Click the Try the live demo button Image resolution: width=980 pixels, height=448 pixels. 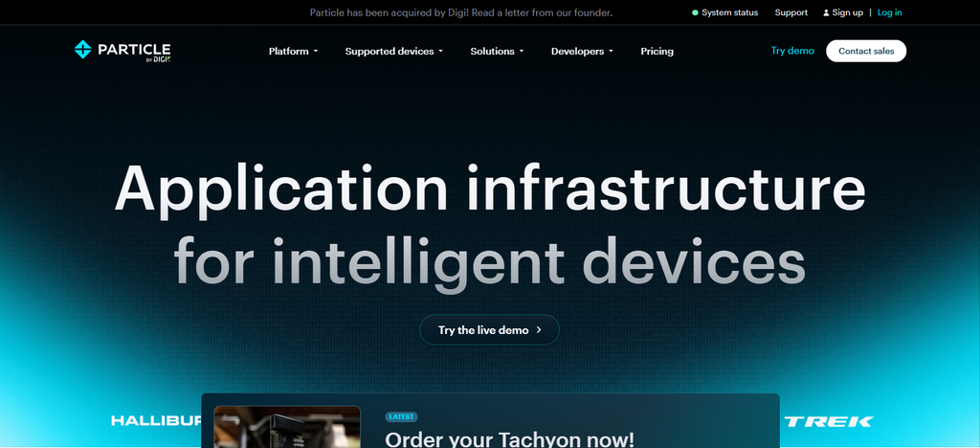click(489, 330)
